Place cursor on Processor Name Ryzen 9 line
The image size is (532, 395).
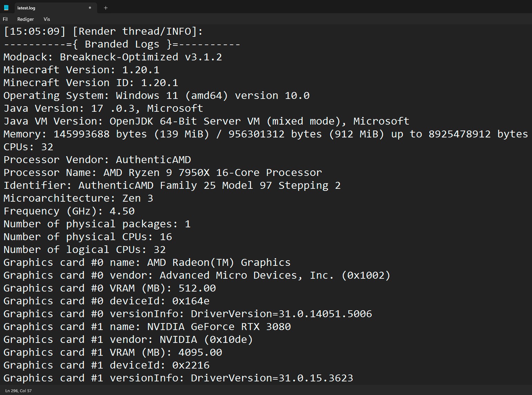pyautogui.click(x=162, y=173)
